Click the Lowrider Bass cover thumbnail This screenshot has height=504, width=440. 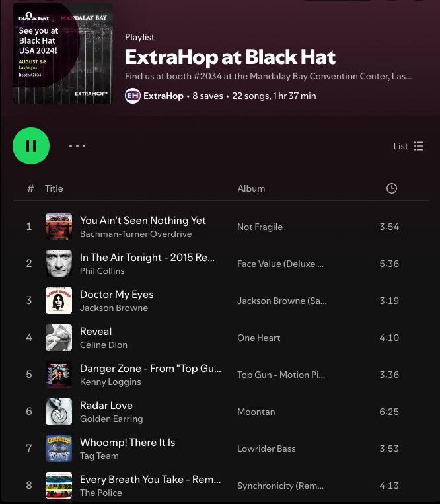tap(59, 449)
